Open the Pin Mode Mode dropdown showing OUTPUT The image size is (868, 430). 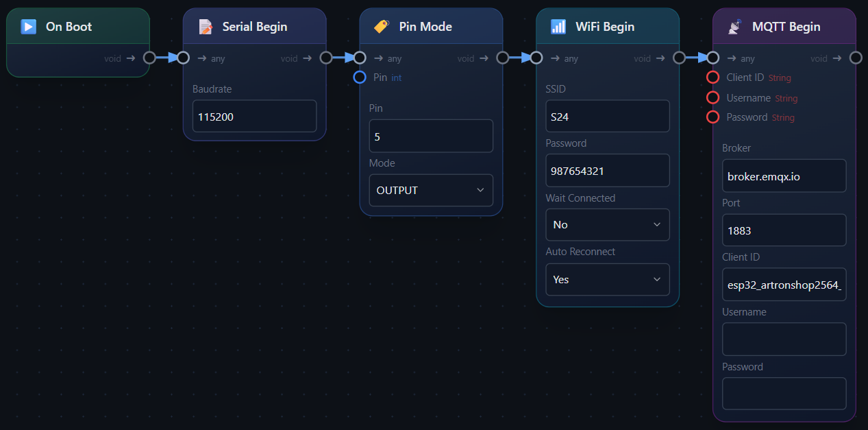[x=431, y=190]
